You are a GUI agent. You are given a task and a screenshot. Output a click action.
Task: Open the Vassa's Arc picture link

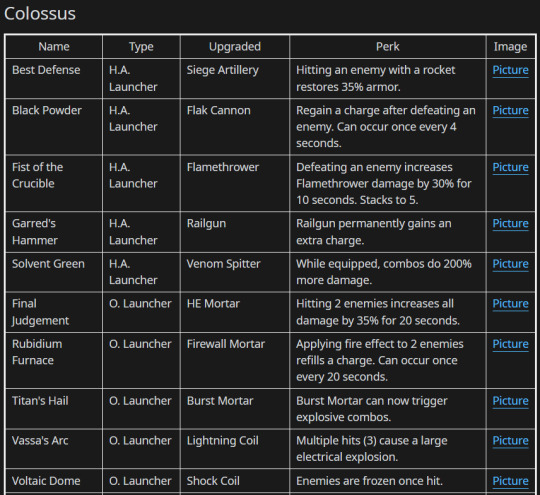click(510, 441)
